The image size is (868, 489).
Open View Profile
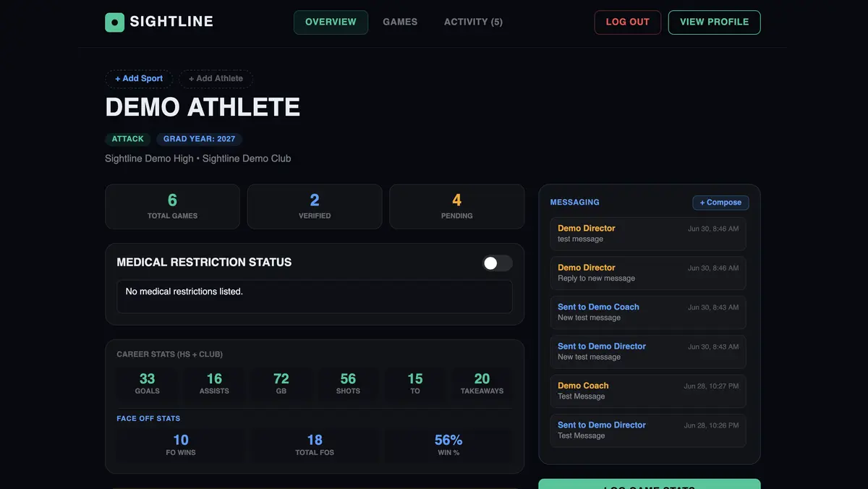pyautogui.click(x=714, y=22)
